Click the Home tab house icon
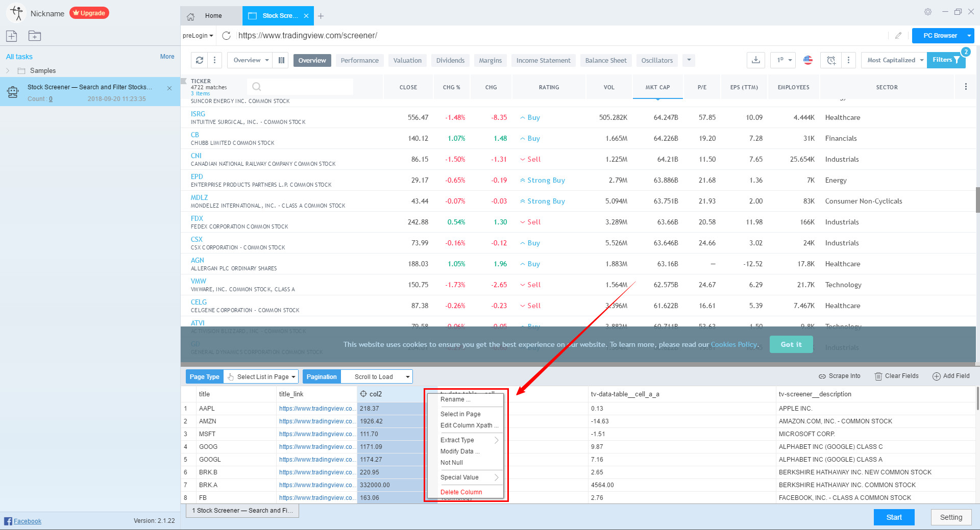980x530 pixels. coord(191,16)
